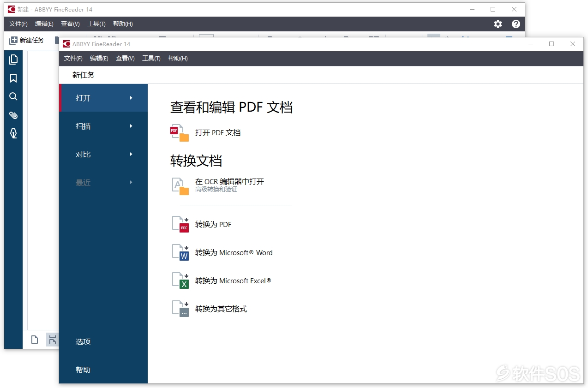Viewport: 588px width, 388px height.
Task: Select single page view icon in back window
Action: [x=35, y=340]
